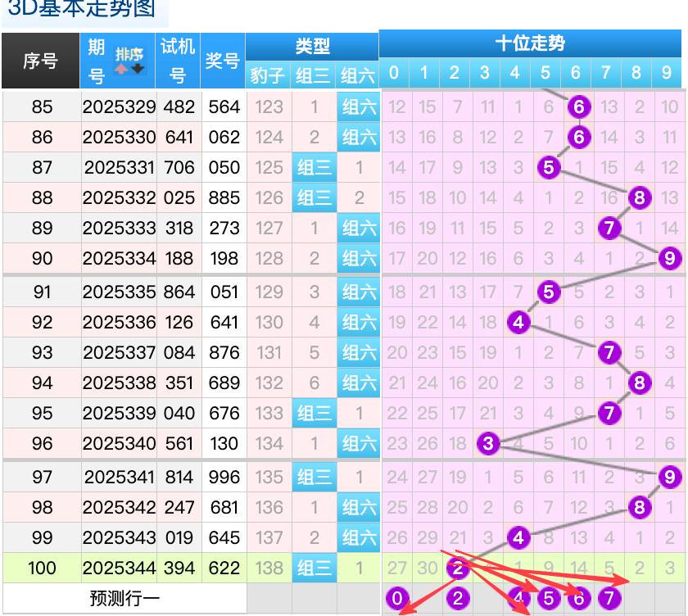Click the 组三 badge in row 2025341
Viewport: 688px width, 616px height.
315,477
